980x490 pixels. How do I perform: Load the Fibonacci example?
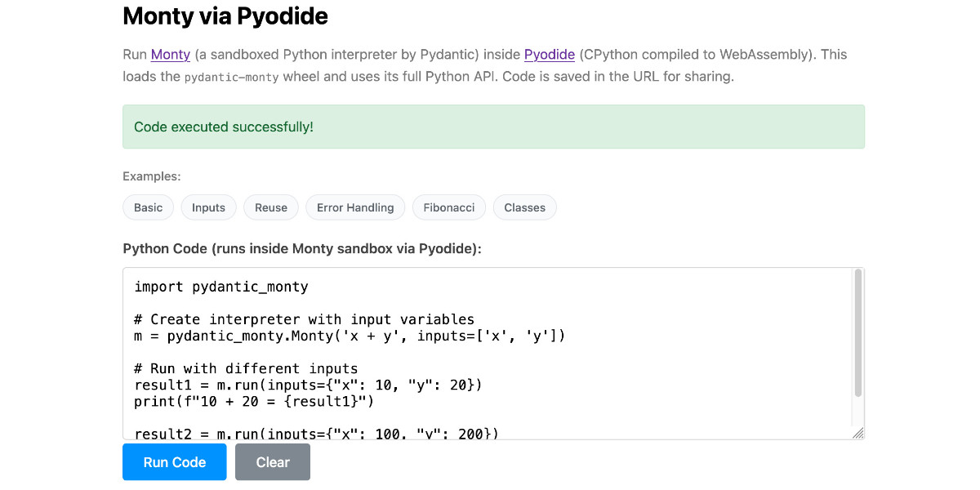click(x=448, y=207)
